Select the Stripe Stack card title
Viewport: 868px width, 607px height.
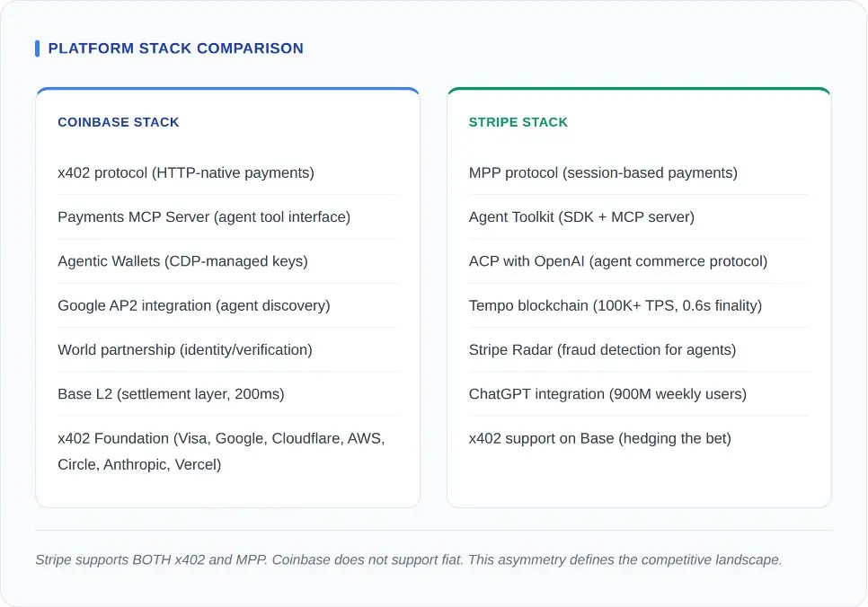point(518,122)
